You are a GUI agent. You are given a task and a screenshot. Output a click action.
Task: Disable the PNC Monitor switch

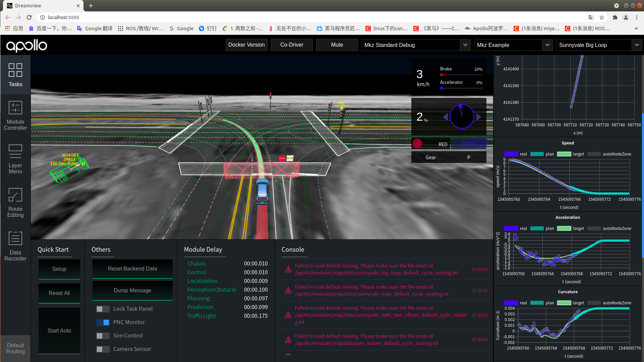tap(103, 322)
